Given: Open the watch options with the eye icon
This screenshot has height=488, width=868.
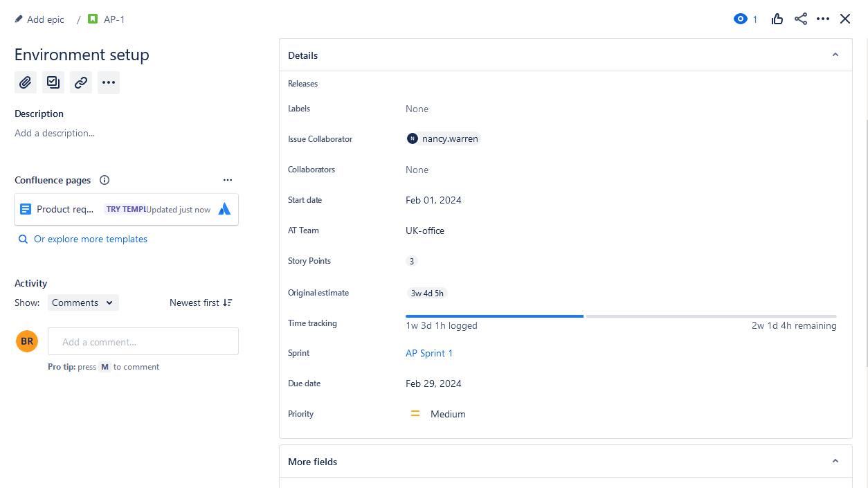Looking at the screenshot, I should [x=741, y=19].
